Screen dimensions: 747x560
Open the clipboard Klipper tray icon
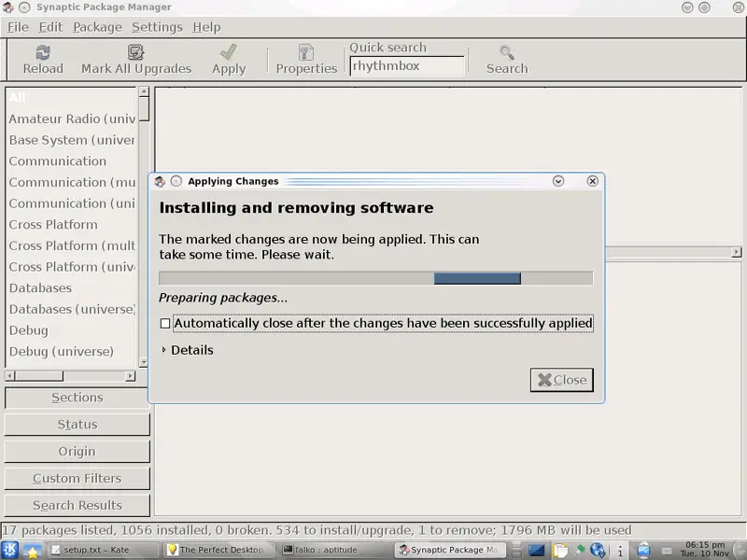(559, 551)
